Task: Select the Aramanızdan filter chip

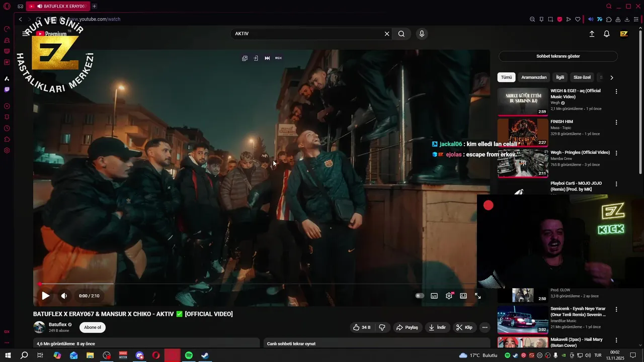Action: tap(534, 77)
